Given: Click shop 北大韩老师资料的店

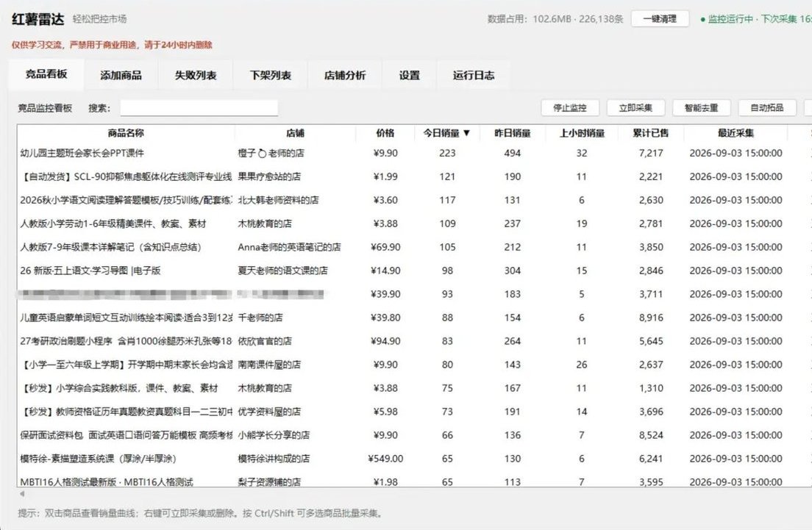Looking at the screenshot, I should pos(278,200).
